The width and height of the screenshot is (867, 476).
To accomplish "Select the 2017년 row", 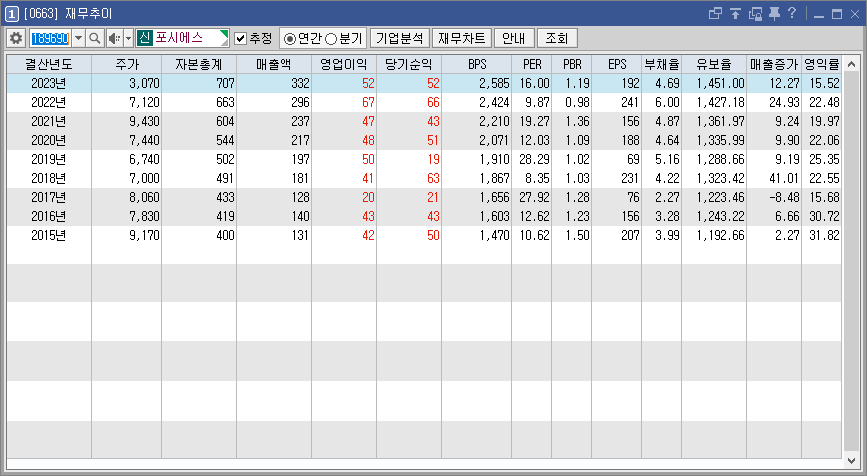I will pyautogui.click(x=424, y=197).
